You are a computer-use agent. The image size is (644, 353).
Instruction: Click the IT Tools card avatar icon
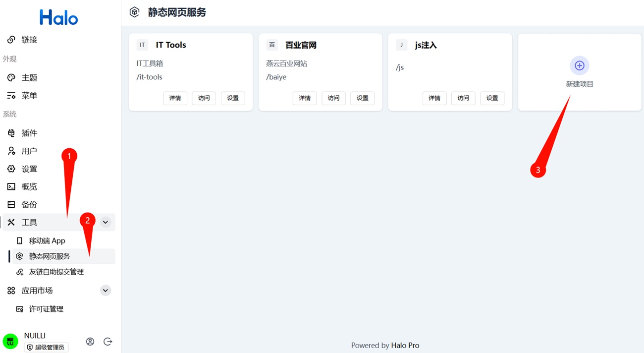[x=142, y=45]
